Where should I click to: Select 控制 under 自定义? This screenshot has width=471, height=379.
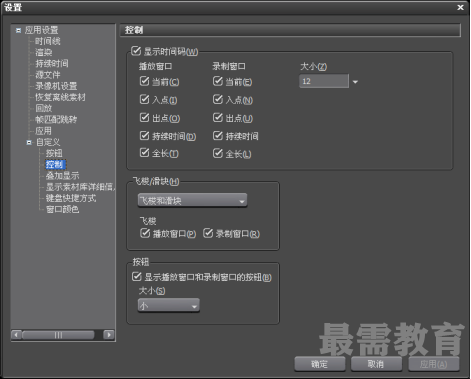(55, 165)
